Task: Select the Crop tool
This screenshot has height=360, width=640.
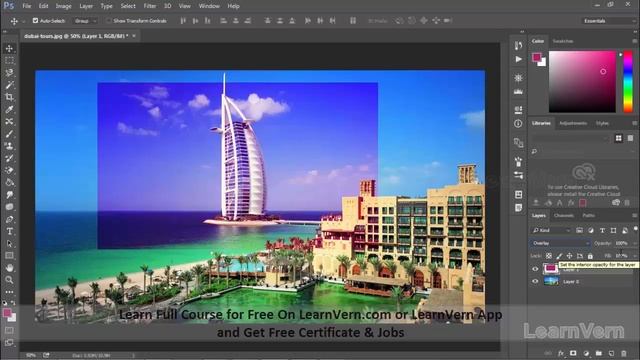Action: point(9,97)
